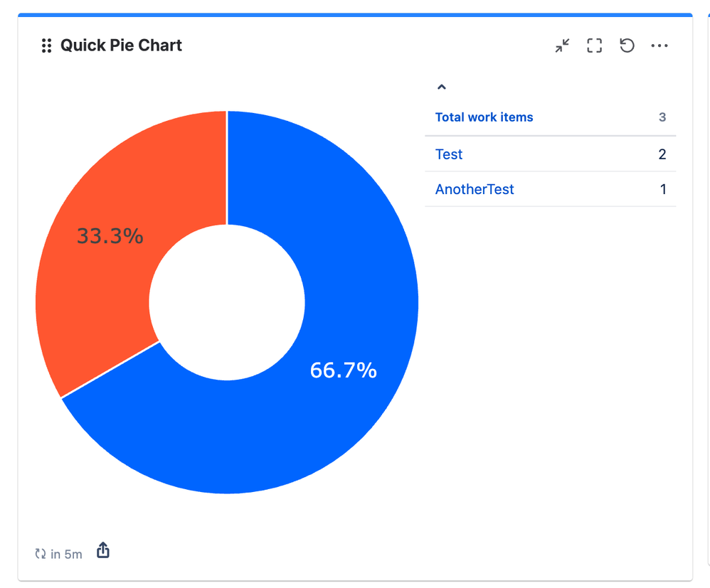Toggle the AnotherTest legend entry off
The height and width of the screenshot is (588, 710).
[475, 188]
